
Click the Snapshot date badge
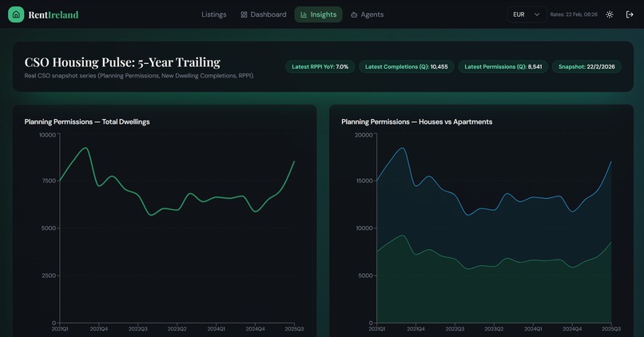click(x=586, y=66)
